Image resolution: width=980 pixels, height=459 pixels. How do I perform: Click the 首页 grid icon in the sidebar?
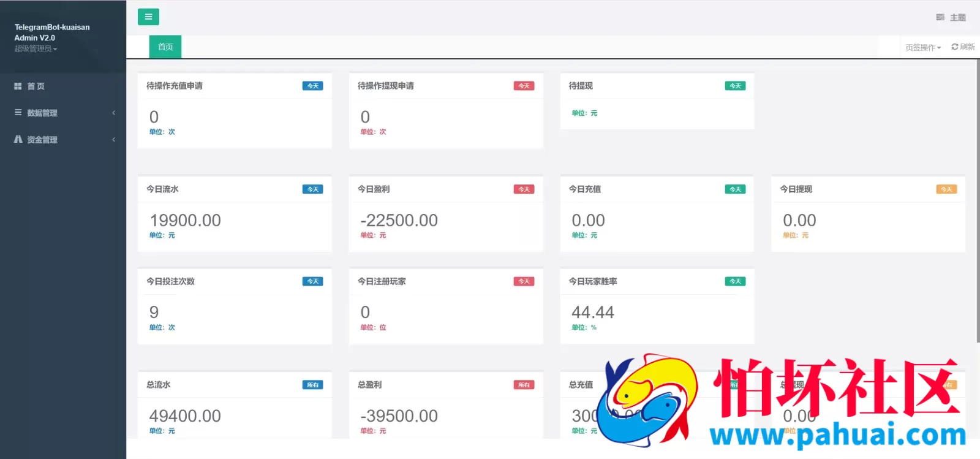(x=18, y=86)
